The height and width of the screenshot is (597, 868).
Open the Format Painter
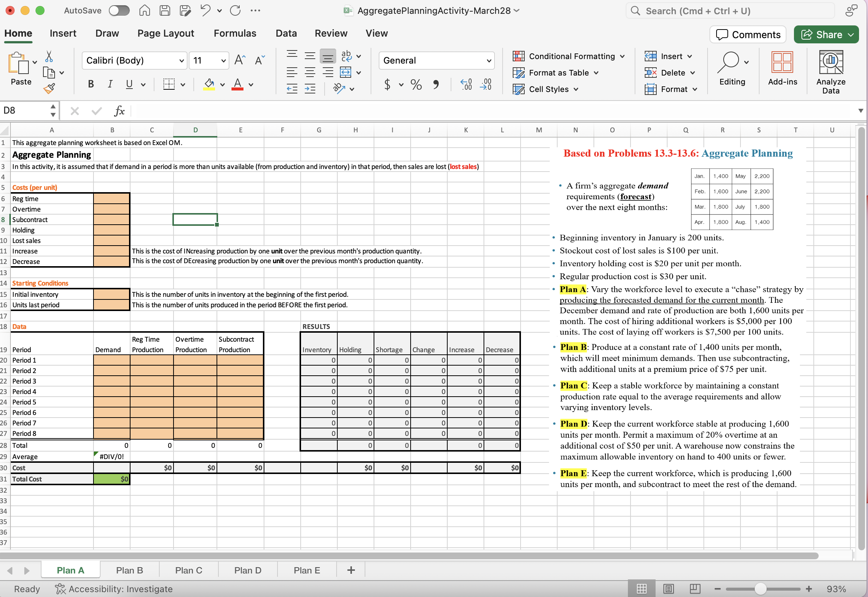pos(49,88)
